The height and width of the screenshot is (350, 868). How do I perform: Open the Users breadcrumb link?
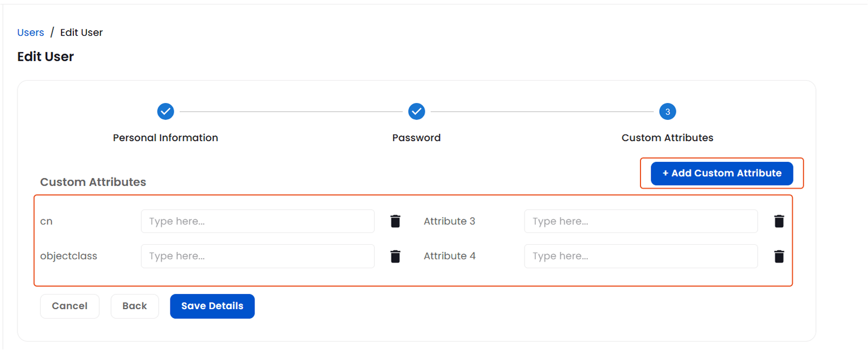click(30, 32)
